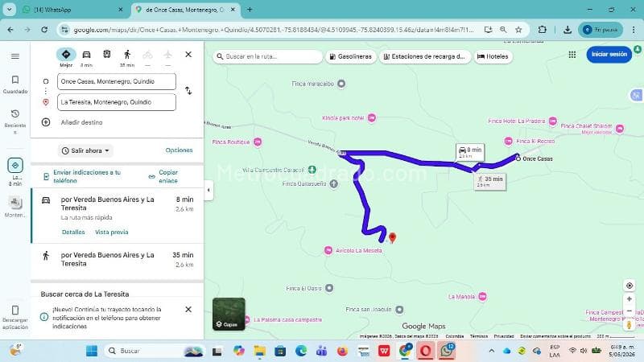
Task: Open Vista previa of the driving route
Action: (x=112, y=232)
